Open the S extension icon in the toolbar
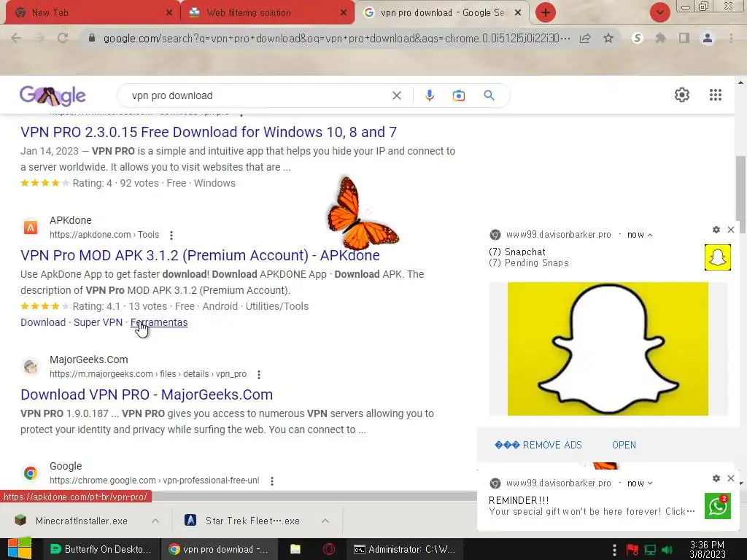The image size is (747, 560). 638,39
